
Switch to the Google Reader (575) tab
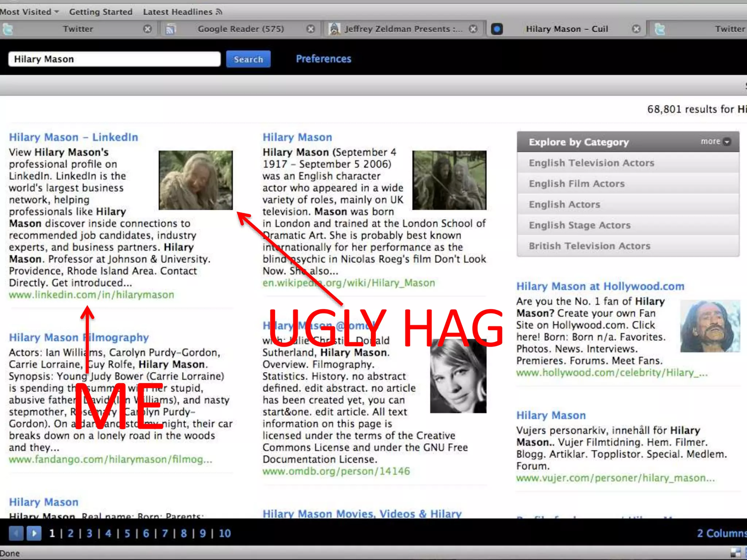click(x=240, y=29)
